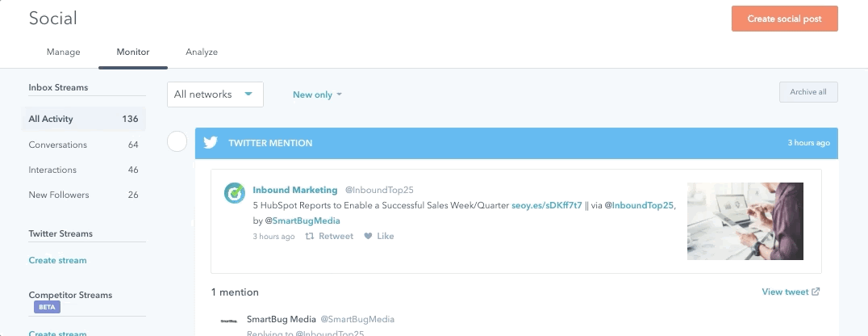This screenshot has width=868, height=336.
Task: Click the Twitter Streams section heading
Action: (x=61, y=233)
